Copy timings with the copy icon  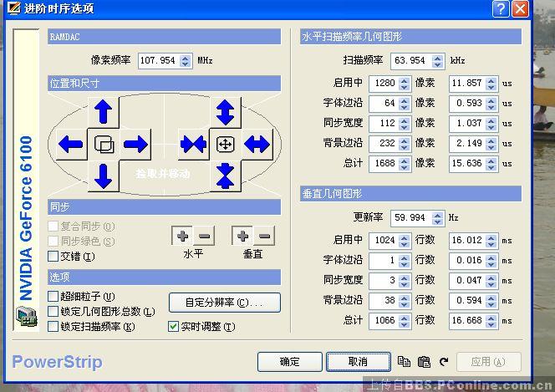[404, 362]
